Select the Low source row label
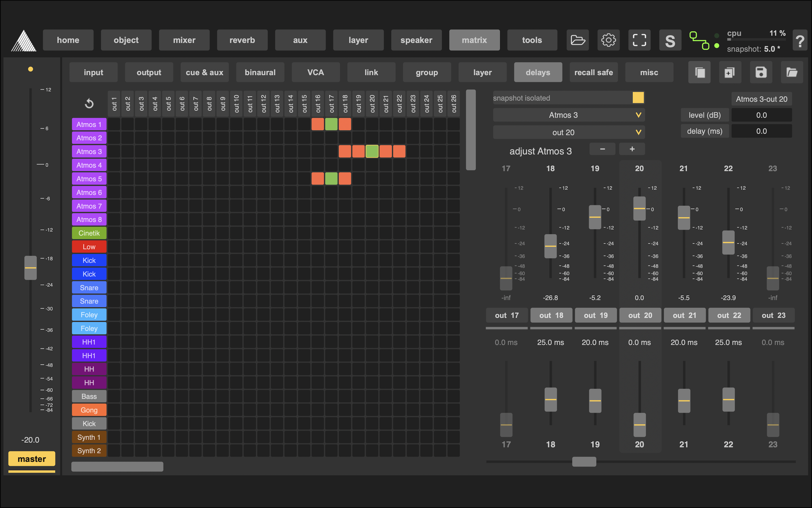The image size is (812, 508). pos(89,247)
